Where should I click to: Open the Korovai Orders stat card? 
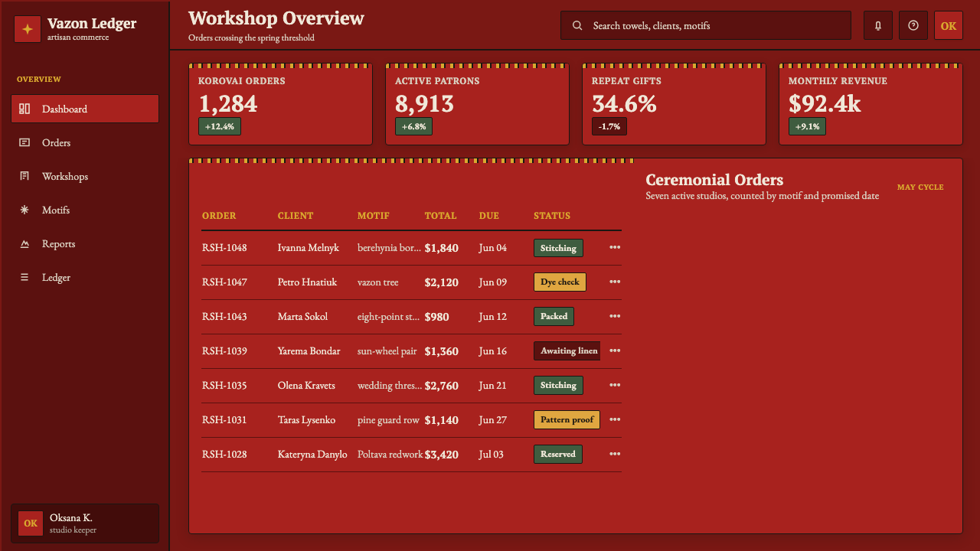pos(280,104)
